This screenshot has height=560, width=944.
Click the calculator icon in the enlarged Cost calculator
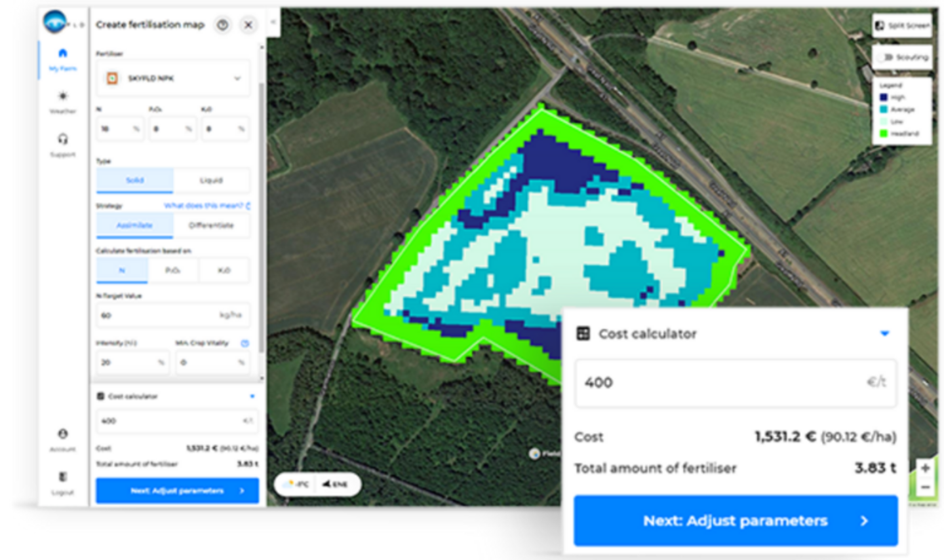pos(583,333)
